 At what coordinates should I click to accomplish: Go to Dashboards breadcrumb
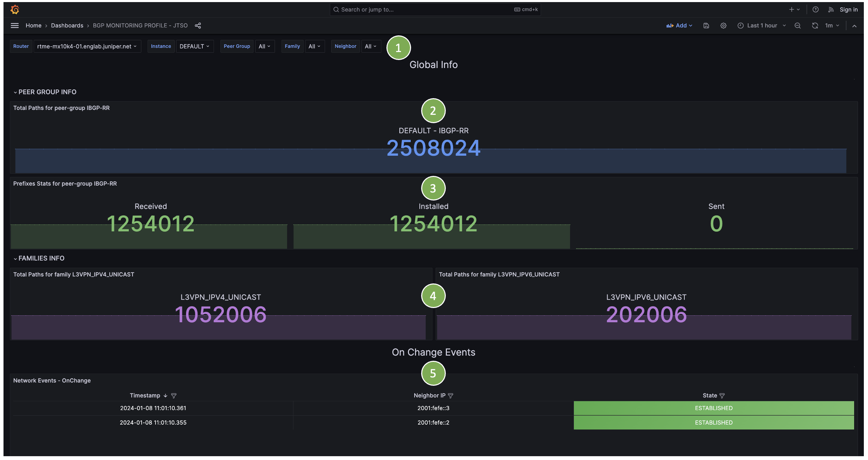click(67, 25)
